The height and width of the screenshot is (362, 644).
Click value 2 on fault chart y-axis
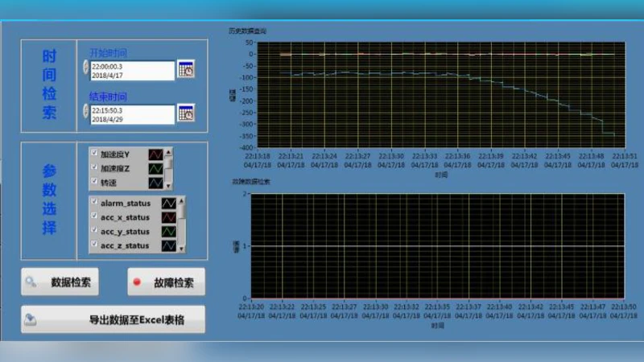tap(245, 194)
